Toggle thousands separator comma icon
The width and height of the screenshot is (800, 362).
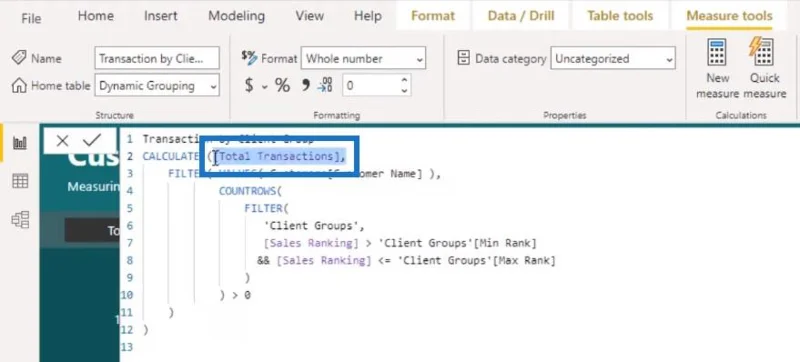tap(306, 85)
